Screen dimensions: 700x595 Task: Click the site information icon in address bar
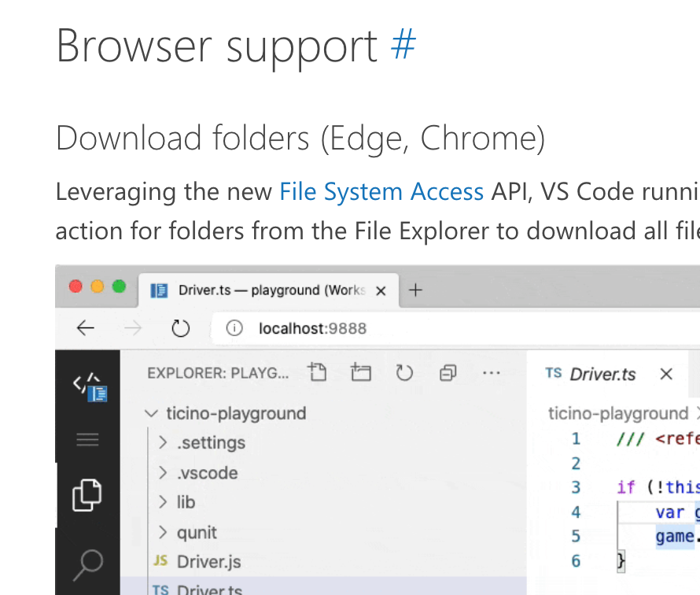(x=234, y=328)
